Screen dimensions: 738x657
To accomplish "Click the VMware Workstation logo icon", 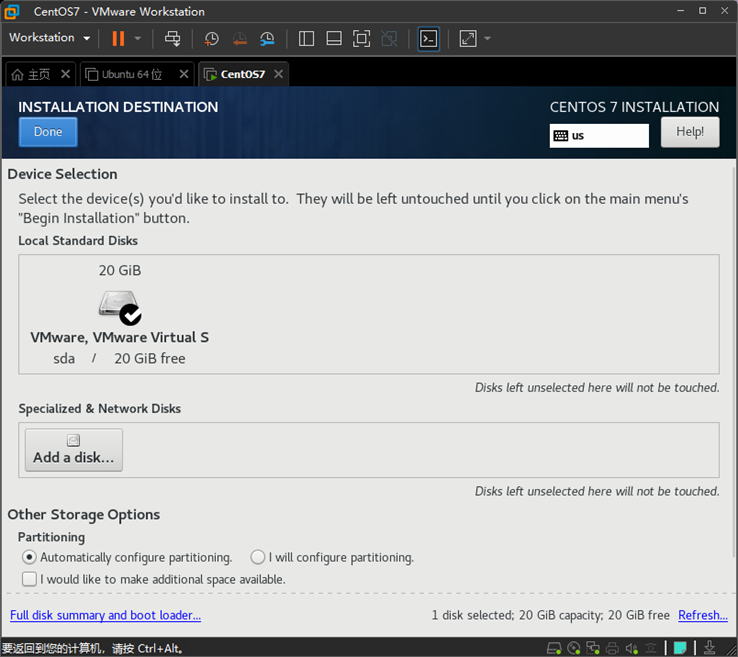I will point(12,11).
